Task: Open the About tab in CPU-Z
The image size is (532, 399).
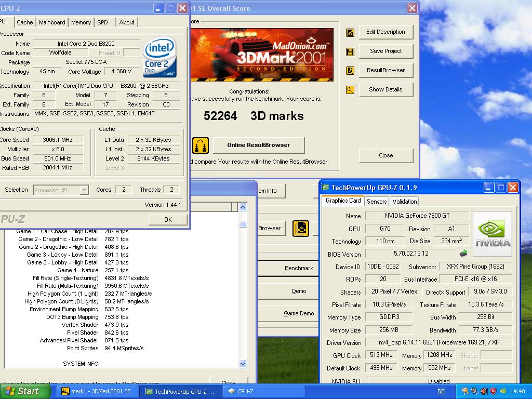Action: [x=127, y=22]
